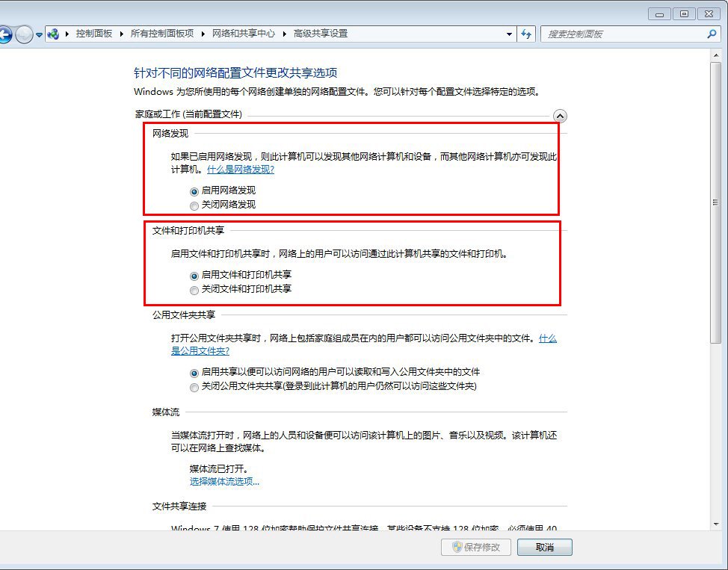
Task: Click the 取消 button
Action: pos(544,547)
